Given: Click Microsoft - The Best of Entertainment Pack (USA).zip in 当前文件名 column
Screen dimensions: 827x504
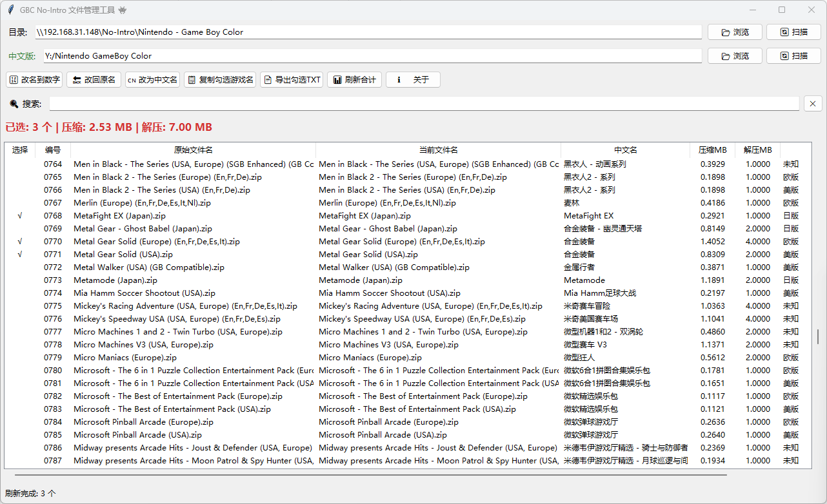Looking at the screenshot, I should [417, 409].
